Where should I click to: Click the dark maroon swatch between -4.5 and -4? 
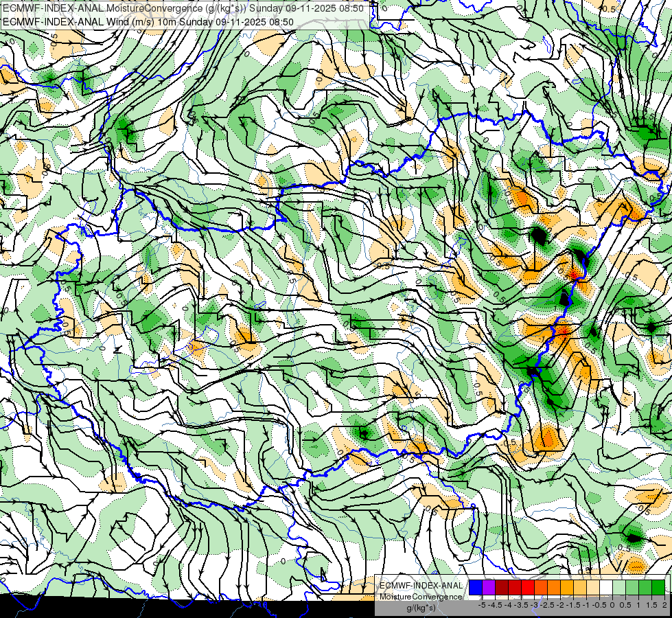point(502,587)
